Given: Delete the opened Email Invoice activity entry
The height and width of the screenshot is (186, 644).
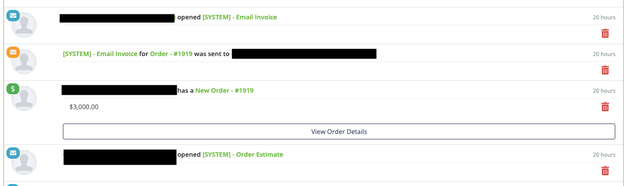Looking at the screenshot, I should 605,34.
